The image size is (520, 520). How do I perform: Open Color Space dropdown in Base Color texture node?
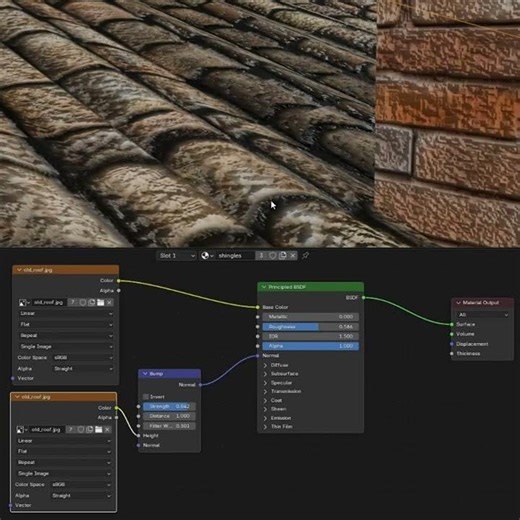pyautogui.click(x=83, y=358)
